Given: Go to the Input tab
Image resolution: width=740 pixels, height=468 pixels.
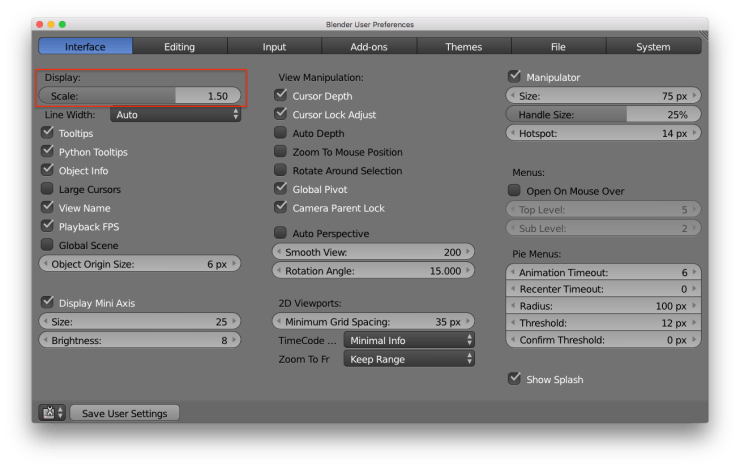Looking at the screenshot, I should (274, 47).
